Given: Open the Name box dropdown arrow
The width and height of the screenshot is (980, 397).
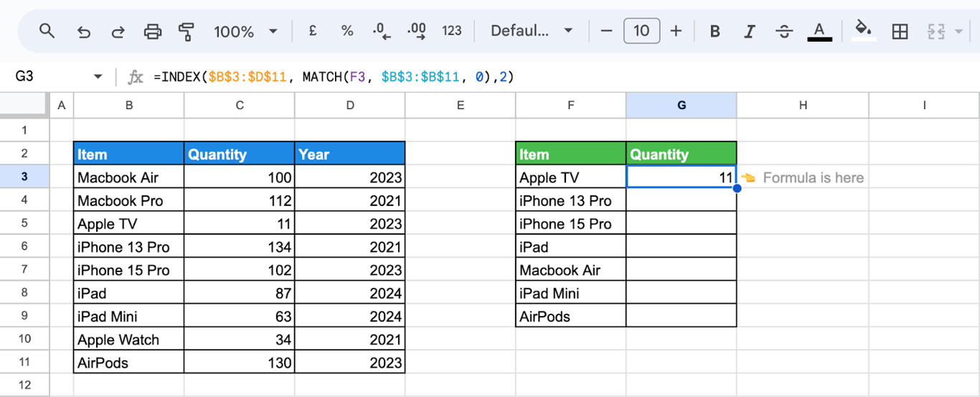Looking at the screenshot, I should (x=98, y=77).
